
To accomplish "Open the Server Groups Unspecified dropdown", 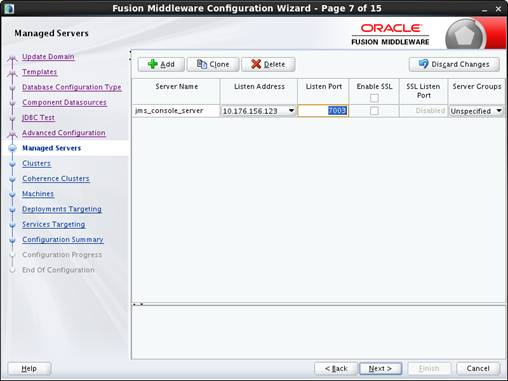I will (x=499, y=111).
